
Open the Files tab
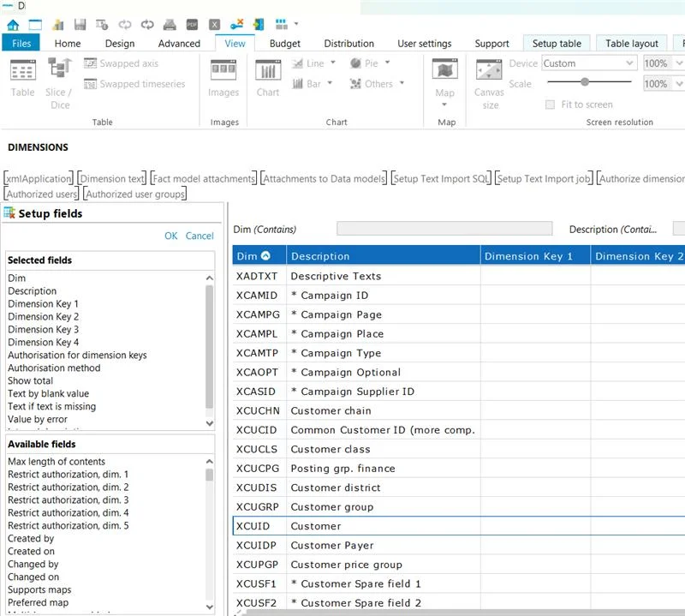click(21, 44)
